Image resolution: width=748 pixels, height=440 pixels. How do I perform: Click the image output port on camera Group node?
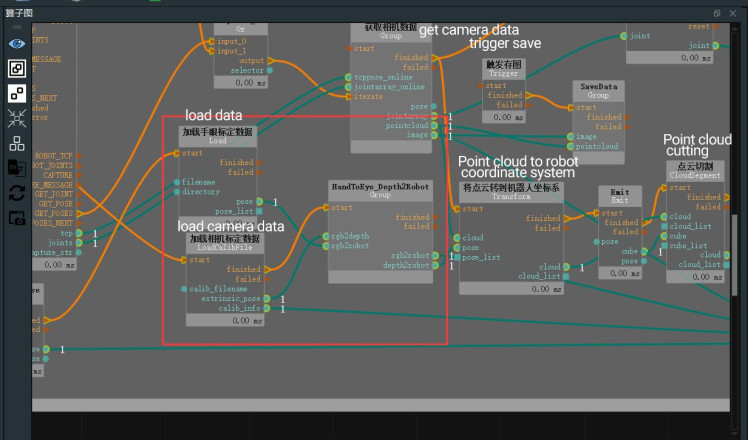(x=434, y=135)
